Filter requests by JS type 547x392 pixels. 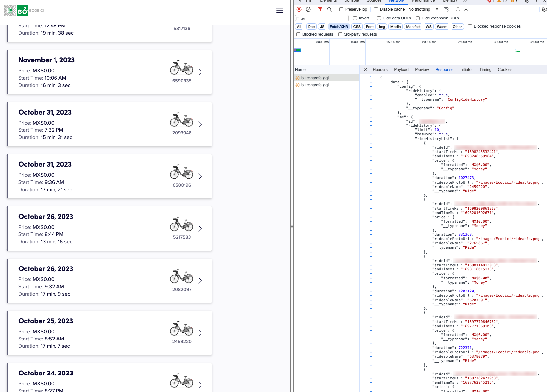[x=322, y=27]
